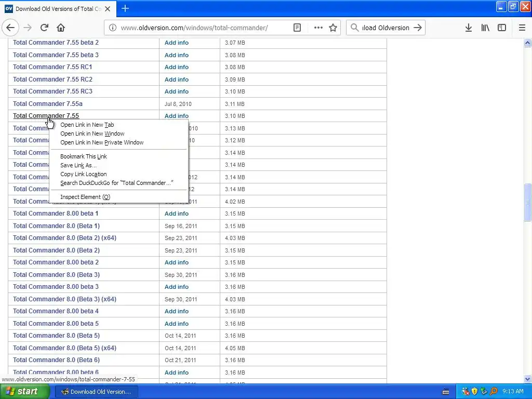Viewport: 532px width, 399px height.
Task: Open Total Commander 8.00 beta 1 link
Action: 56,214
